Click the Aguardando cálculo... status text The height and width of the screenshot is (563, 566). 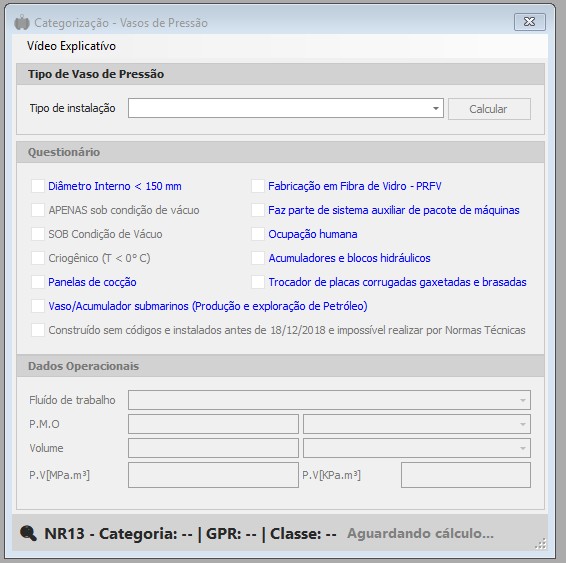click(420, 533)
